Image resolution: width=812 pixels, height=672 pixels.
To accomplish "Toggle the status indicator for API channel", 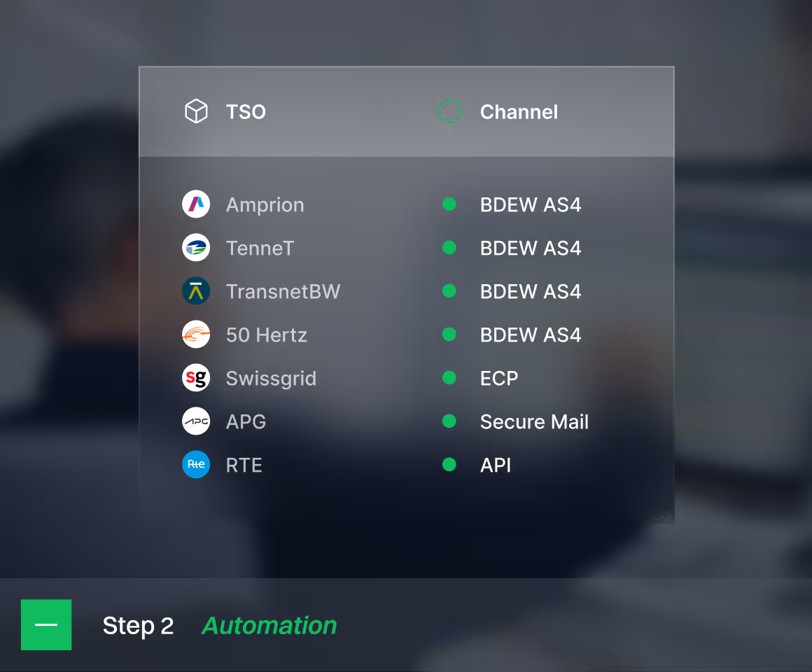I will (449, 465).
